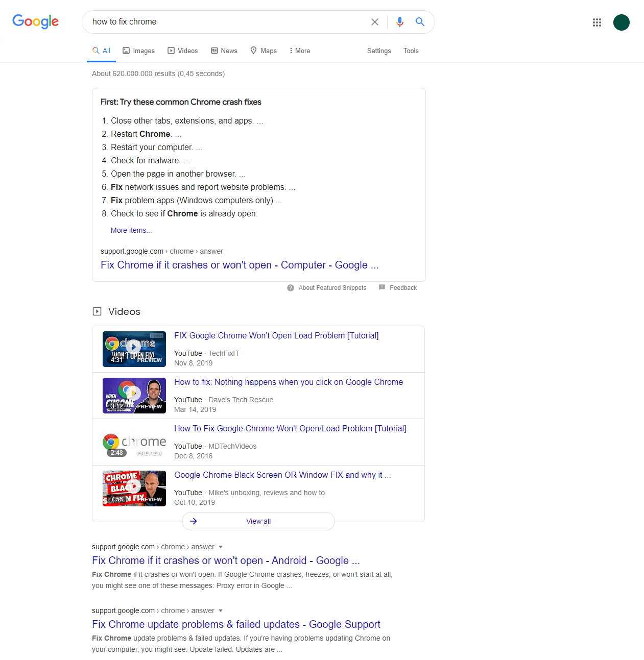The height and width of the screenshot is (660, 644).
Task: Open 'FIX Google Chrome Won't Open Load Problem' video link
Action: (276, 335)
